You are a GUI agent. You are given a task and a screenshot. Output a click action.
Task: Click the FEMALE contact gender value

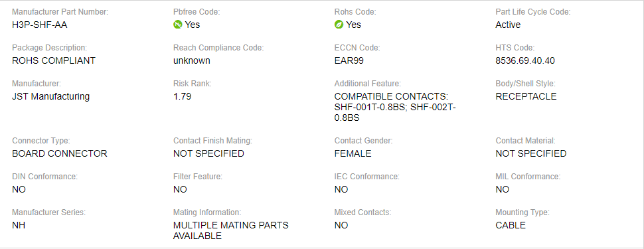tap(353, 153)
